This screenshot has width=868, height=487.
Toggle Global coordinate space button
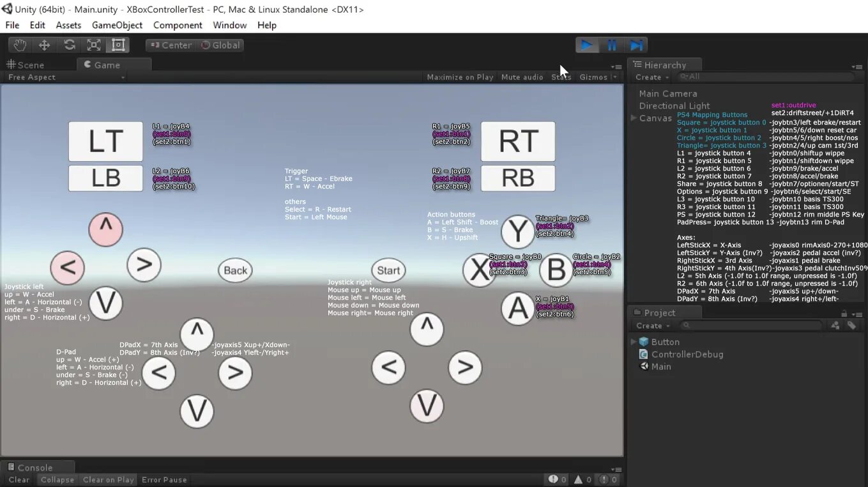(220, 45)
